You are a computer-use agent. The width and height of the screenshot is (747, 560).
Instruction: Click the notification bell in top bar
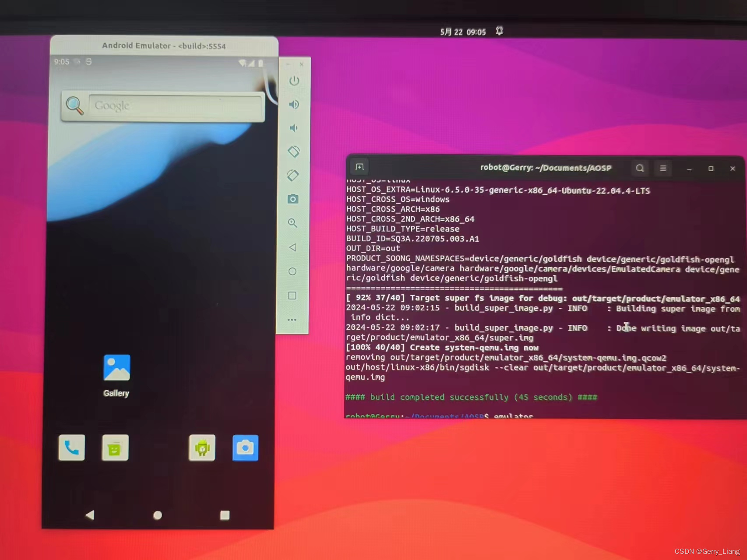pyautogui.click(x=499, y=31)
